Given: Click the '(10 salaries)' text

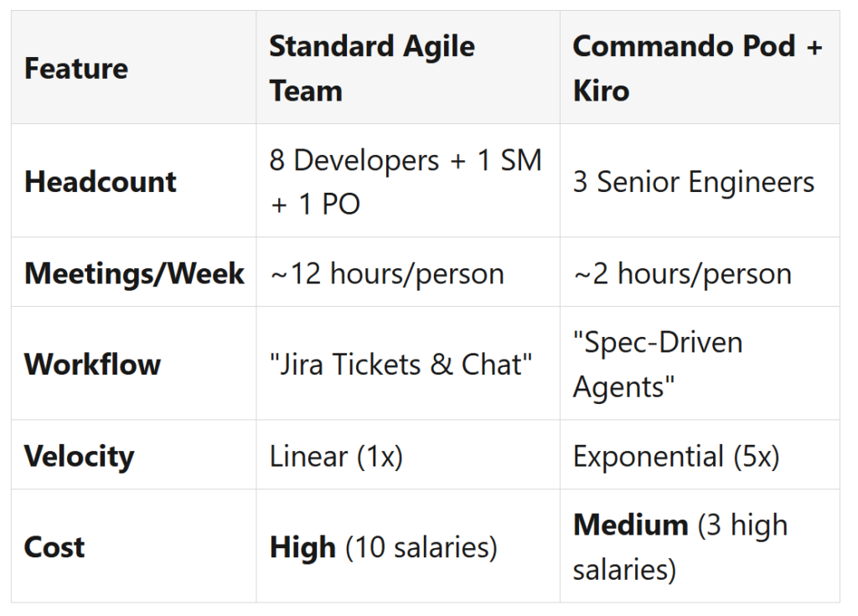Looking at the screenshot, I should [421, 547].
